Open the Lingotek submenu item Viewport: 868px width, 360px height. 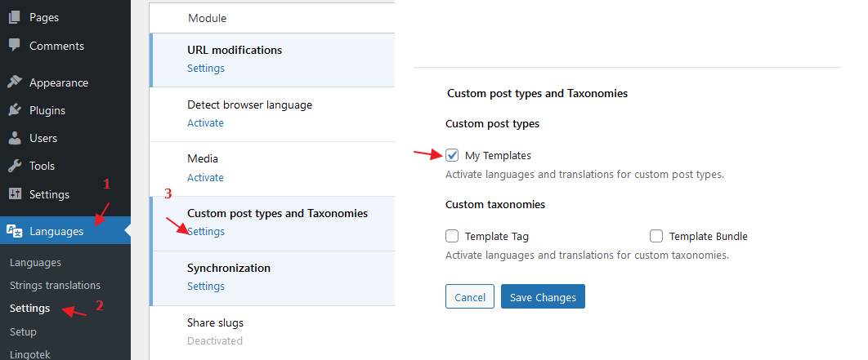30,354
